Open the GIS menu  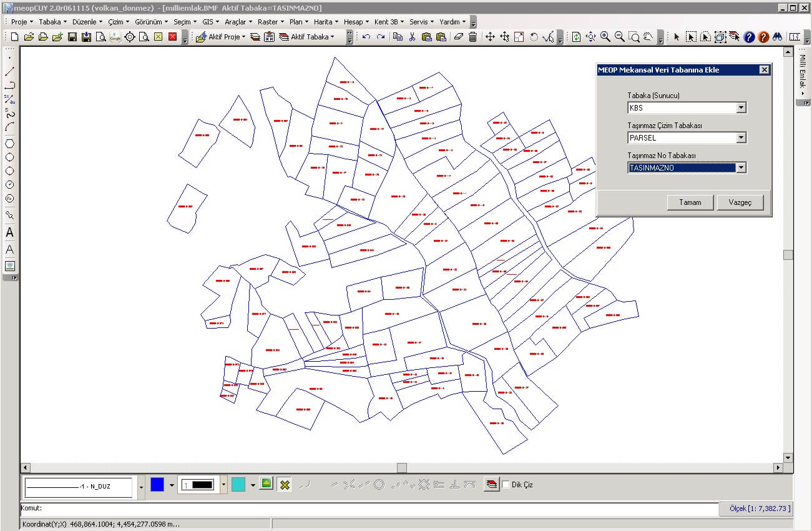tap(210, 21)
